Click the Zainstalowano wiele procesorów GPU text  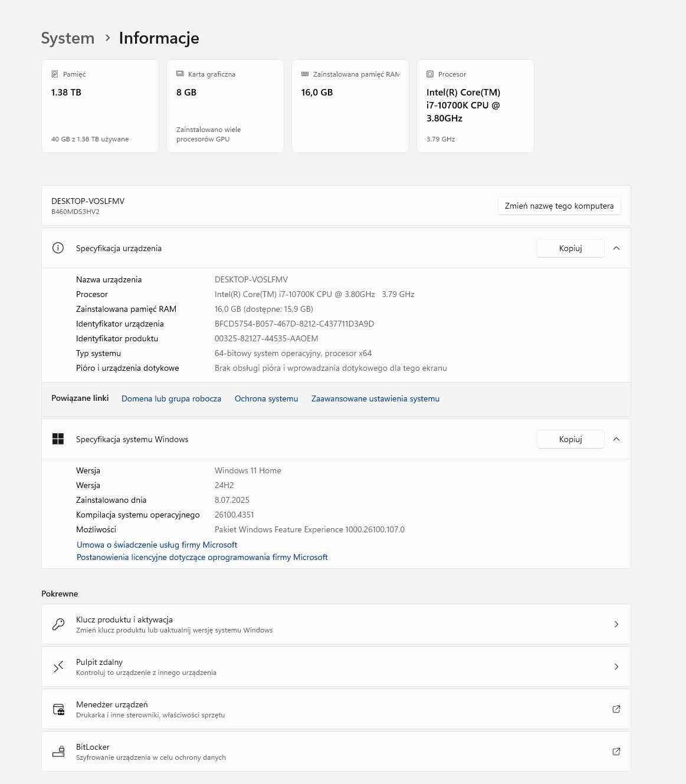[208, 134]
